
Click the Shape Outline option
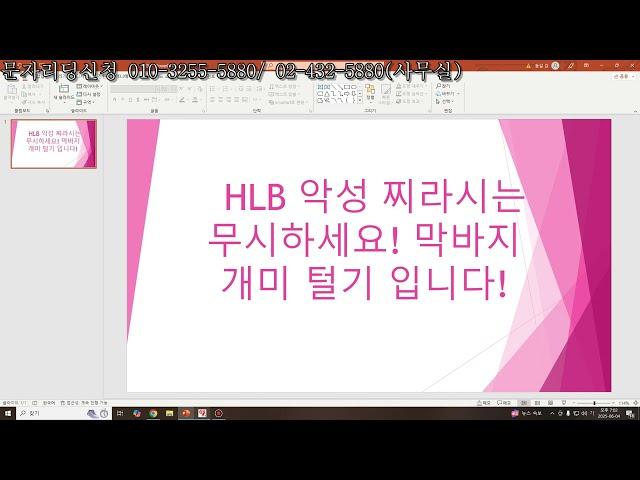(x=411, y=93)
